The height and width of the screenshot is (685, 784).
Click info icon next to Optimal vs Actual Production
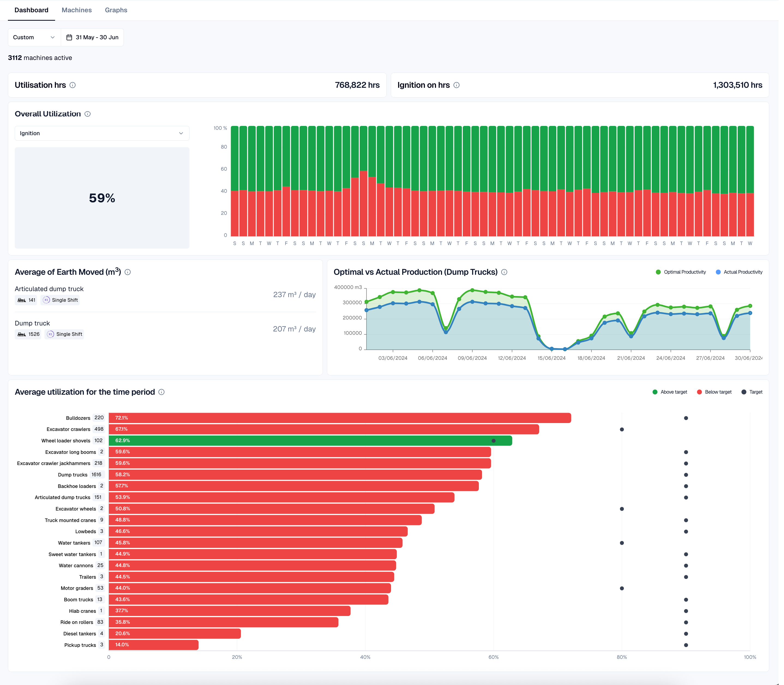point(504,272)
